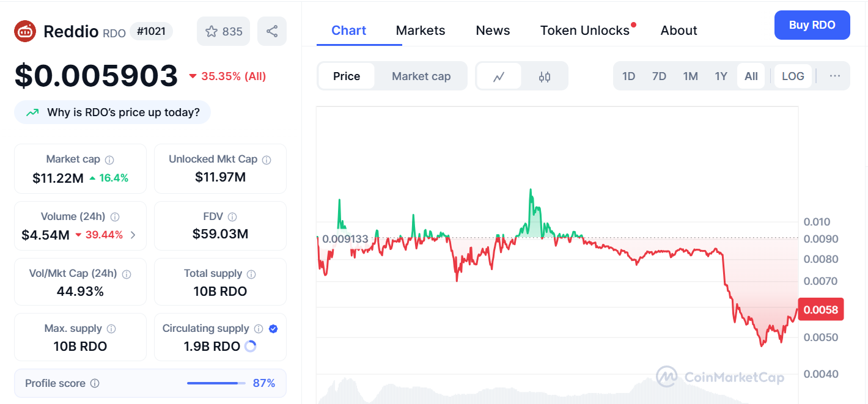Click the Profile score progress bar
This screenshot has height=404, width=868.
pos(216,383)
